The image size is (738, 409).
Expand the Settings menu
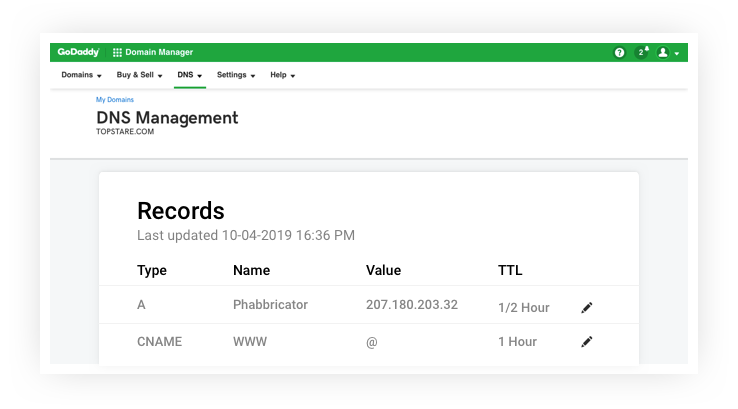tap(236, 75)
